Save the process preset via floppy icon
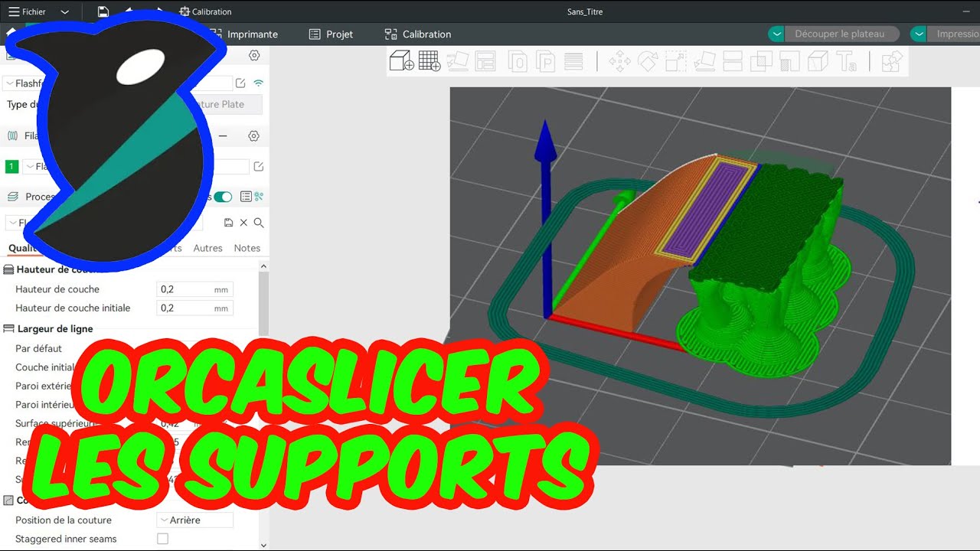This screenshot has height=551, width=980. tap(228, 223)
